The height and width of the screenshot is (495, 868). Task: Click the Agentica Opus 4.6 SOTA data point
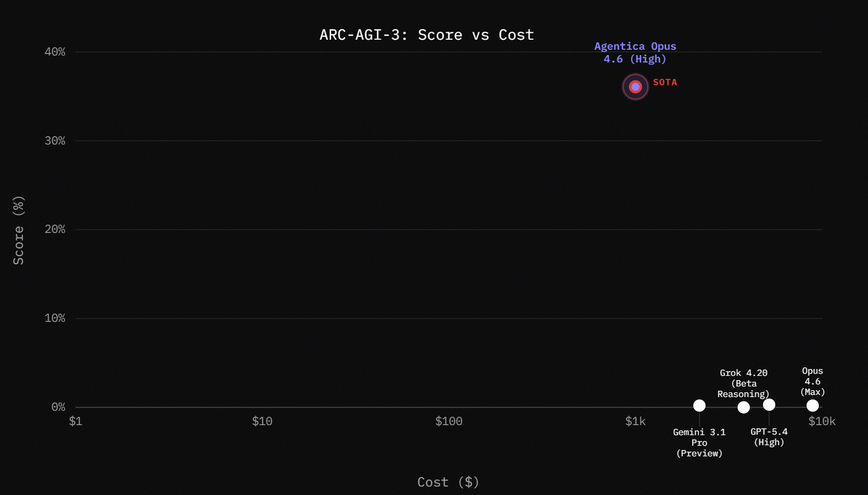(x=635, y=87)
